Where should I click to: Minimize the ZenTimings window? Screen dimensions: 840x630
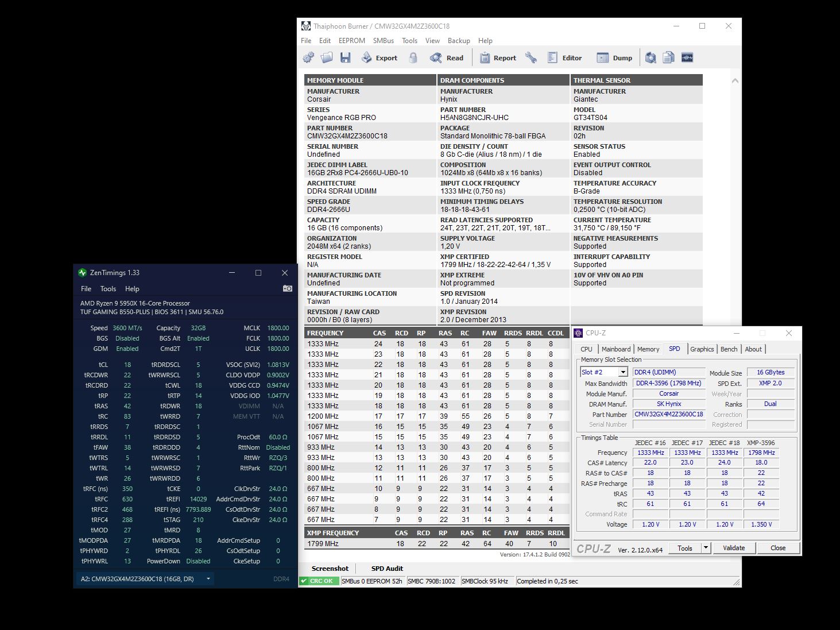pos(232,273)
